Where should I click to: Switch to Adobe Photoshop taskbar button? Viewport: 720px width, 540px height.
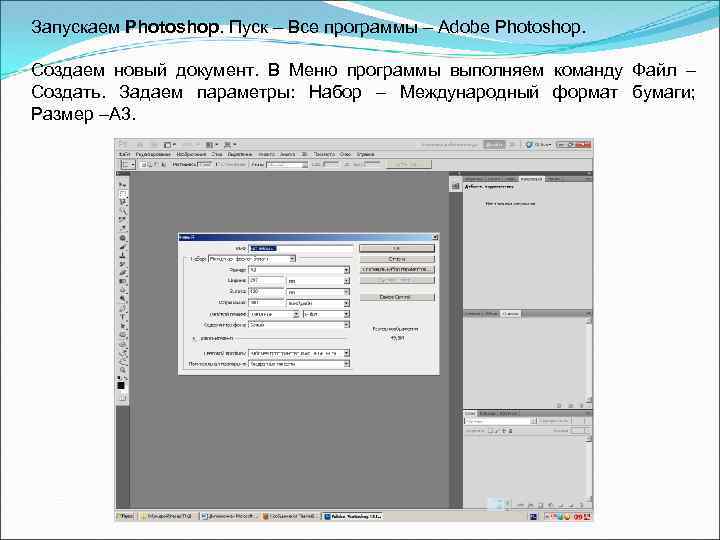[354, 516]
